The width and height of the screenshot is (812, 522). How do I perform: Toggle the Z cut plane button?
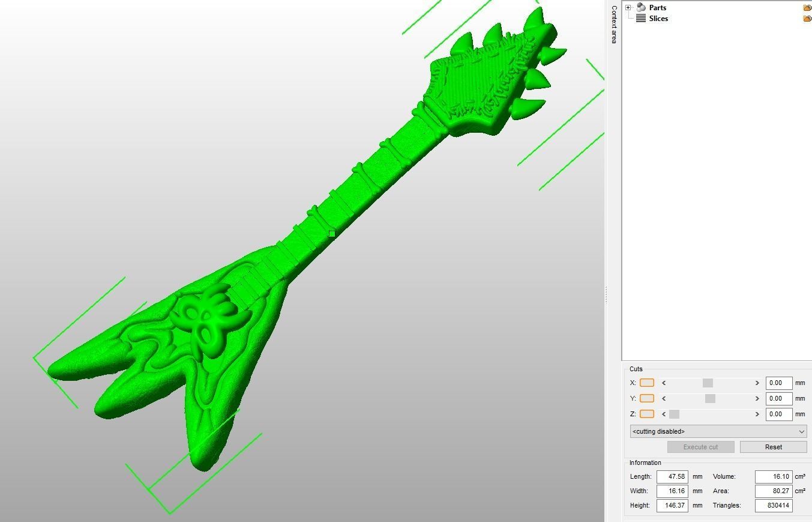(x=647, y=414)
